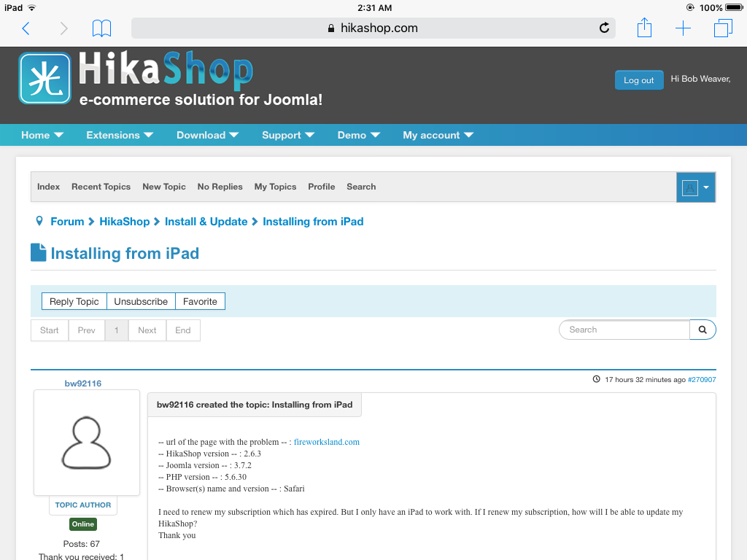The height and width of the screenshot is (560, 747).
Task: Click the document icon beside topic title
Action: tap(39, 252)
